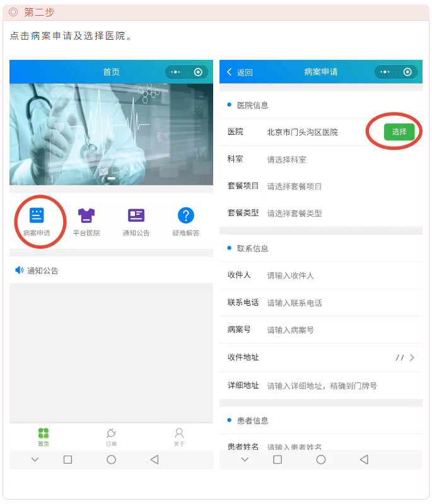Tap the Android back triangle under right screen
Viewport: 432px width, 504px height.
coord(364,460)
